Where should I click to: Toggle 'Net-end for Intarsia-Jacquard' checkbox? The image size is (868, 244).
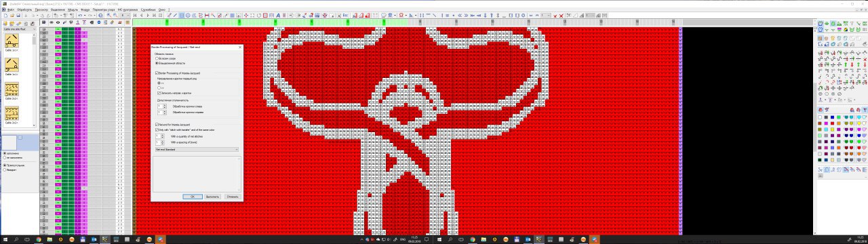[157, 124]
